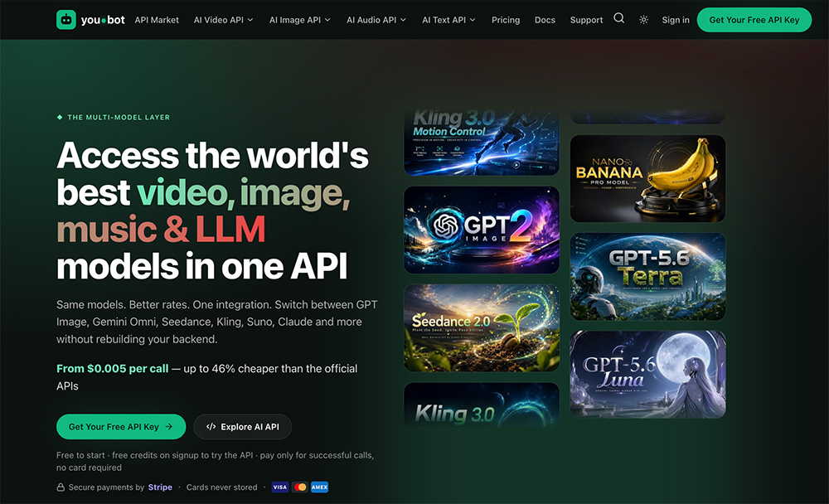Click header Get Your Free API Key button

[754, 20]
